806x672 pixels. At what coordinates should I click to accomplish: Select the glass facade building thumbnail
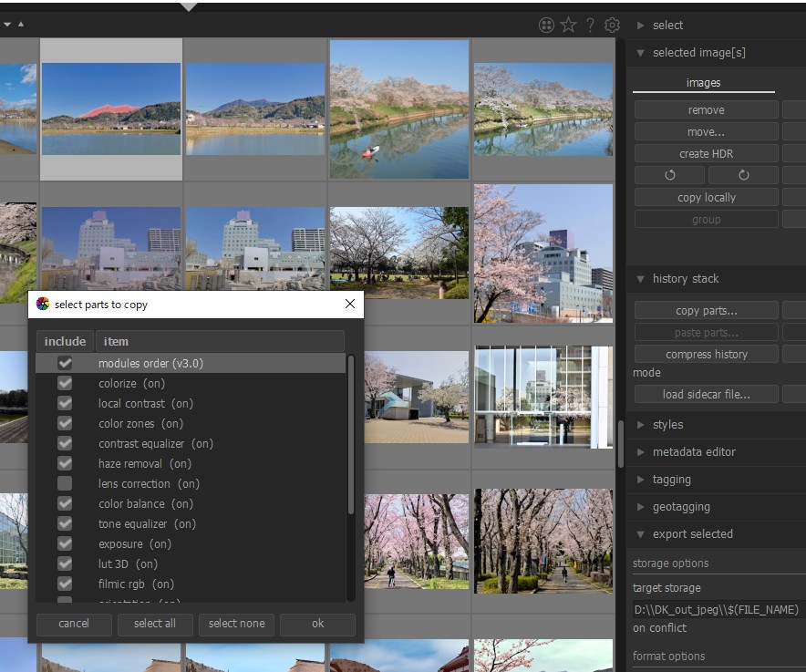[543, 397]
